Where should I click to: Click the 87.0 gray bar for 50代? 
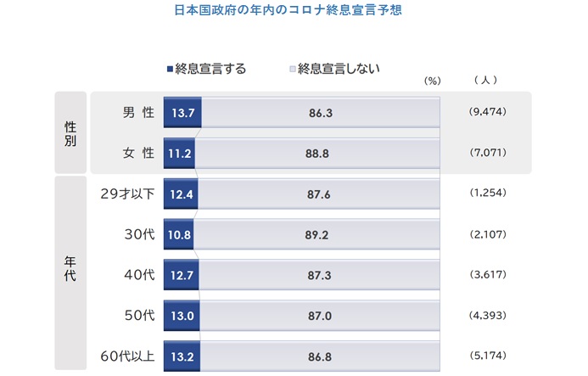[x=320, y=316]
